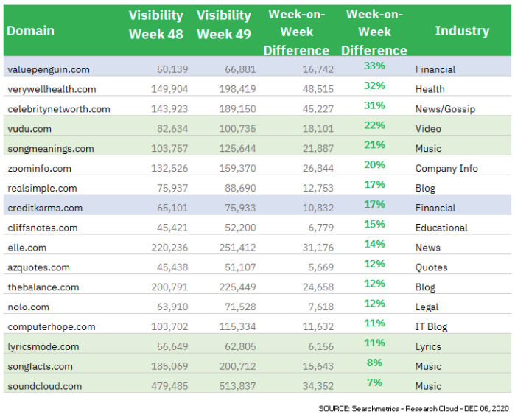Click the Searchmetrics source citation text
This screenshot has width=515, height=420.
(413, 409)
